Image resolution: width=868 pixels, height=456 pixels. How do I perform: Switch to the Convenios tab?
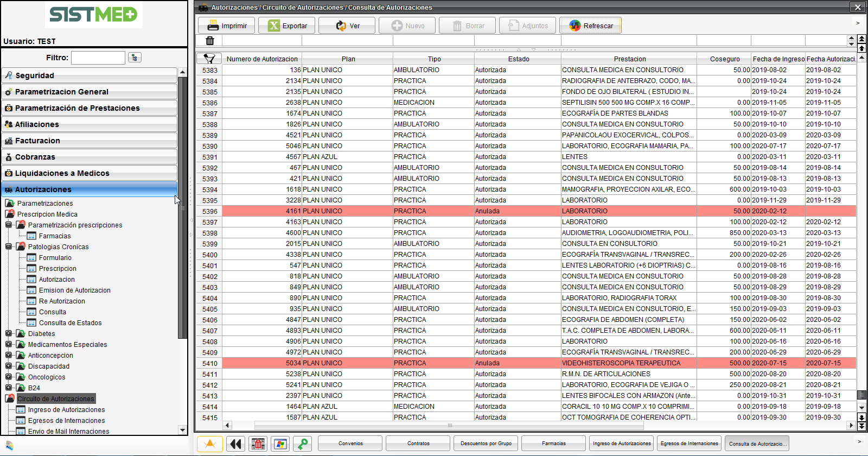pos(350,444)
